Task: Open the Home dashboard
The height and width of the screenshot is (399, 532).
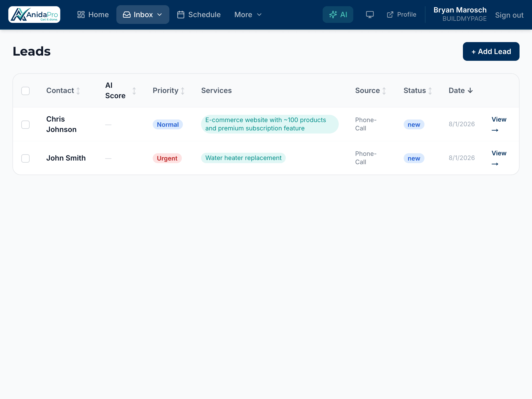Action: click(x=93, y=15)
